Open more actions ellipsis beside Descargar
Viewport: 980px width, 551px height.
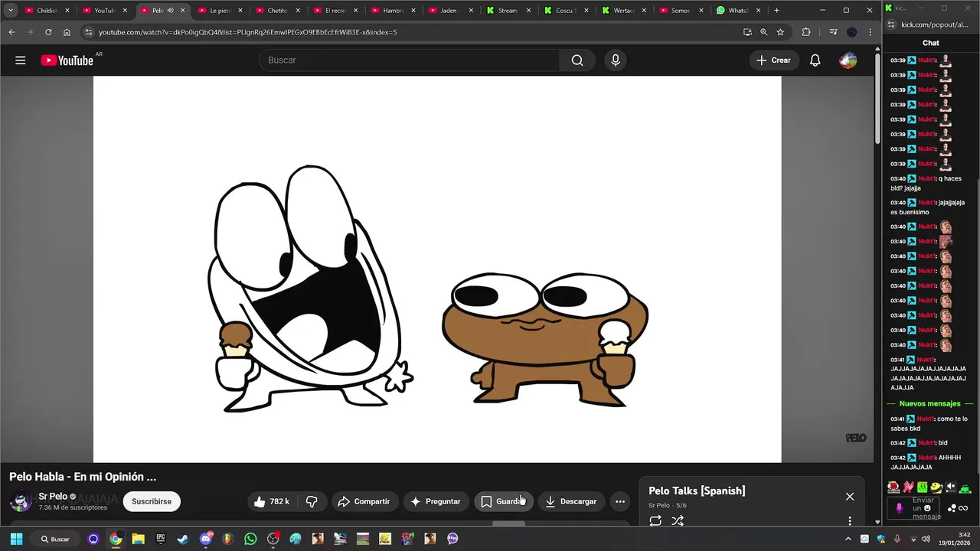coord(620,501)
